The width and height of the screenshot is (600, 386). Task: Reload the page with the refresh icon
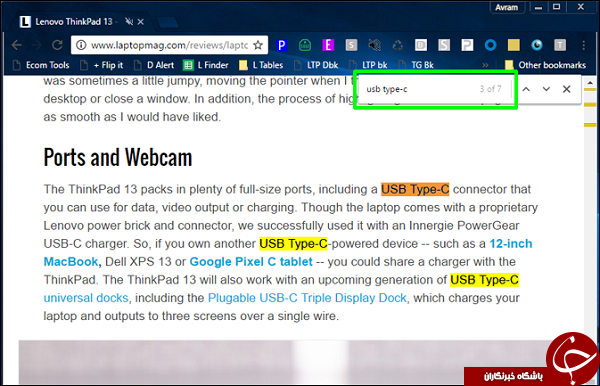(57, 45)
